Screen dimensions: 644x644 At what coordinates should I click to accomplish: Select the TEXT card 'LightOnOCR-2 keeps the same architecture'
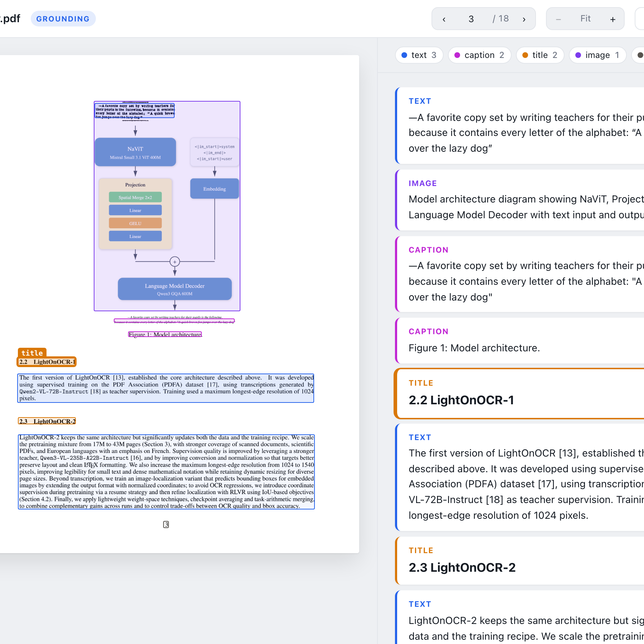pyautogui.click(x=519, y=617)
